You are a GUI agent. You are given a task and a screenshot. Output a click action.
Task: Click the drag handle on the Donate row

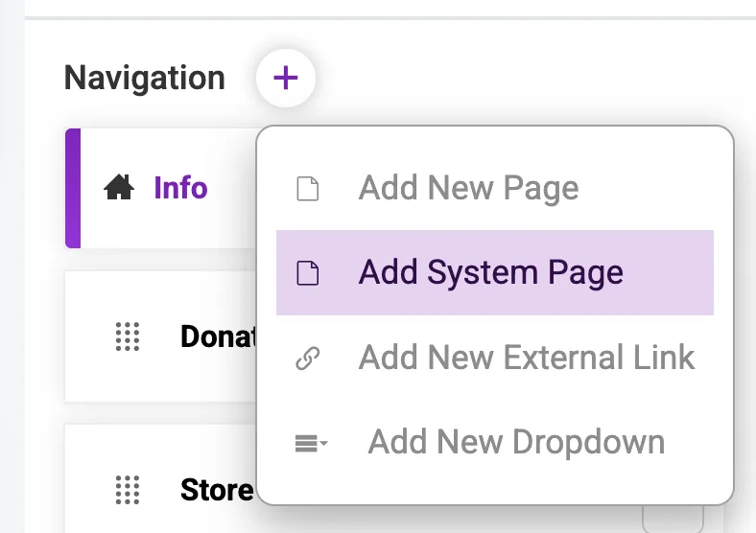click(128, 336)
